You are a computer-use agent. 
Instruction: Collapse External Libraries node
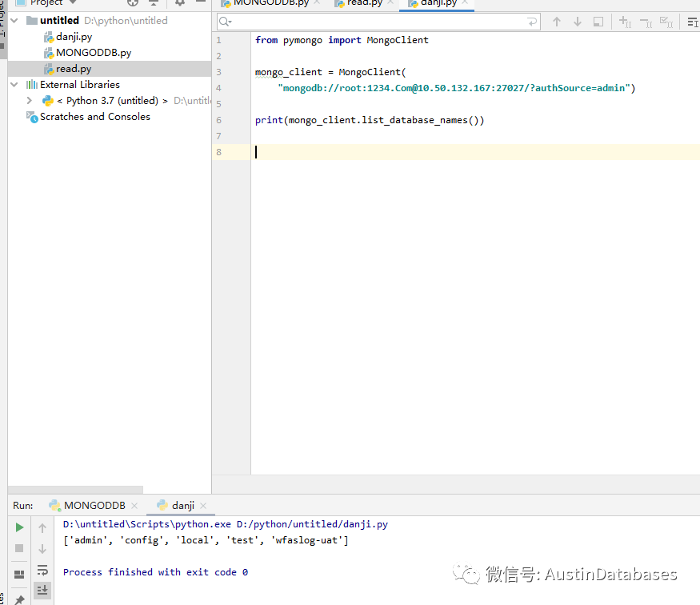coord(14,84)
